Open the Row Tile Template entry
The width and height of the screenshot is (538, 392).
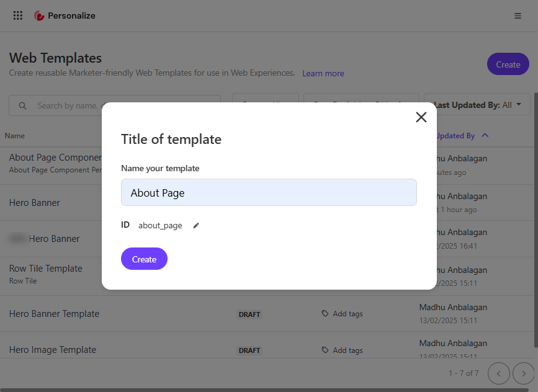pyautogui.click(x=46, y=269)
